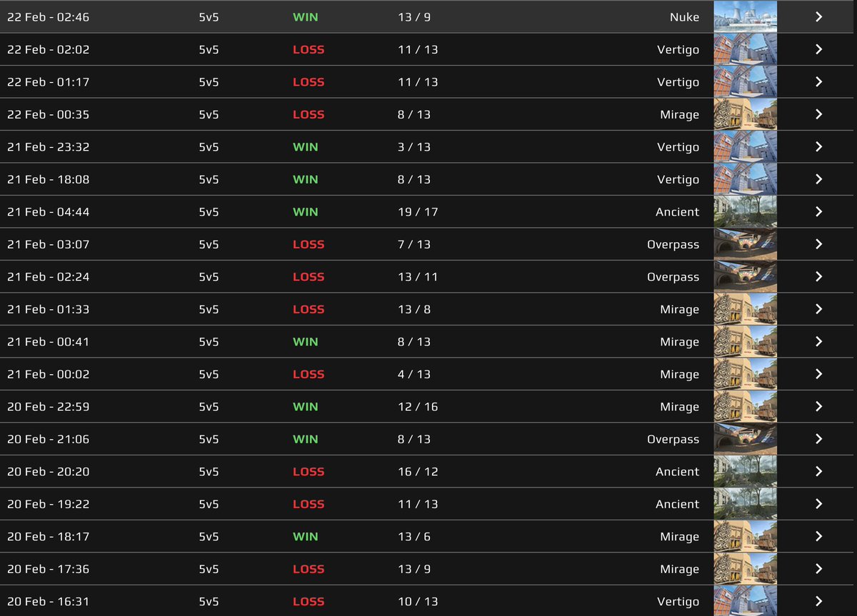
Task: Open Overpass thumbnail on 21 Feb 03:07 row
Action: tap(745, 244)
